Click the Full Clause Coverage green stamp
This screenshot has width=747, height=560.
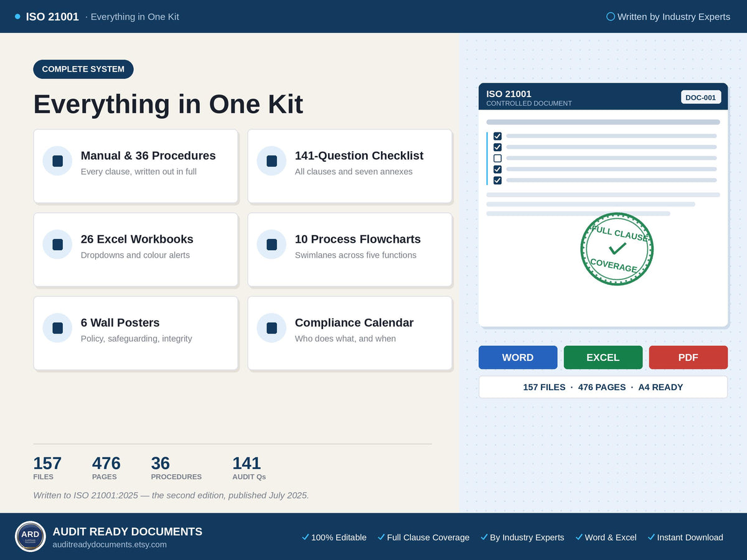click(x=617, y=249)
